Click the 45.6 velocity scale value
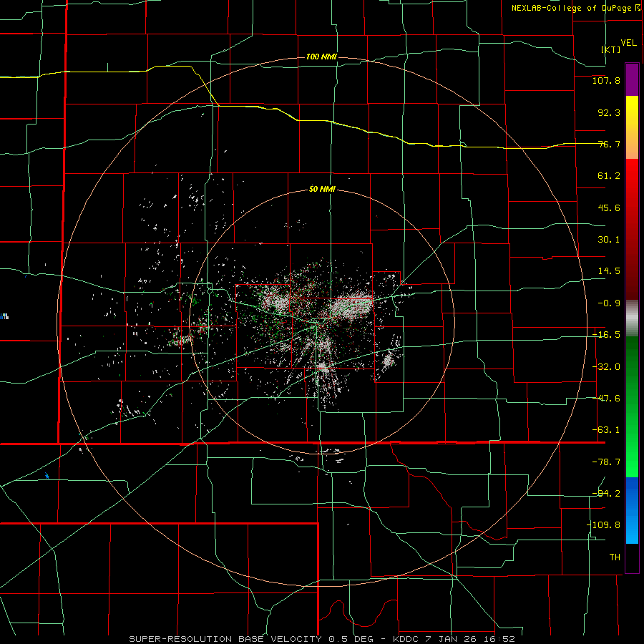 (609, 208)
